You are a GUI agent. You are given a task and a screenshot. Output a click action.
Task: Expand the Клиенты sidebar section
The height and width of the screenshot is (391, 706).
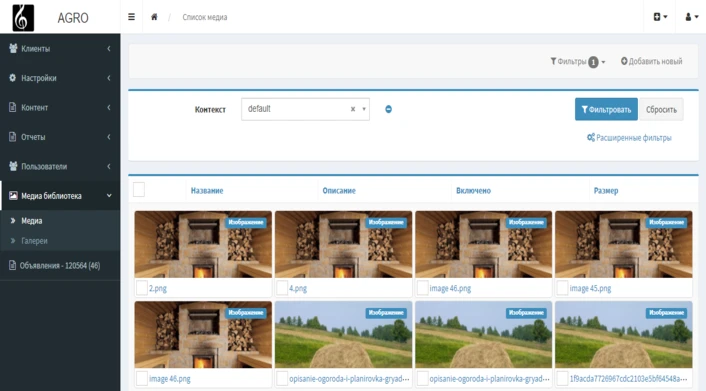(x=60, y=49)
